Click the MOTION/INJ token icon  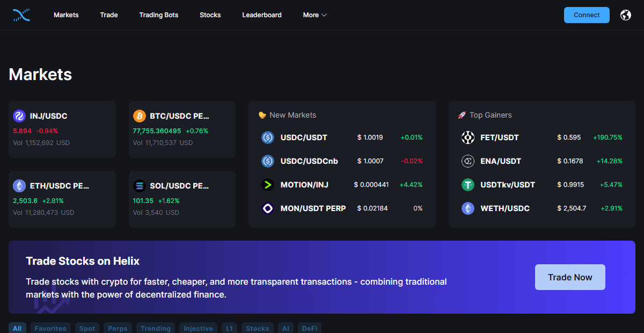click(x=268, y=185)
